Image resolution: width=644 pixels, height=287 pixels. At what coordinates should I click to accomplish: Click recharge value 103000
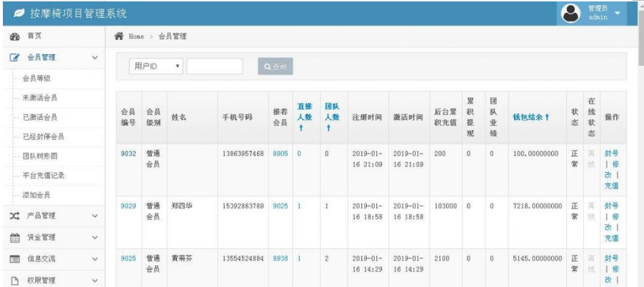click(x=446, y=206)
